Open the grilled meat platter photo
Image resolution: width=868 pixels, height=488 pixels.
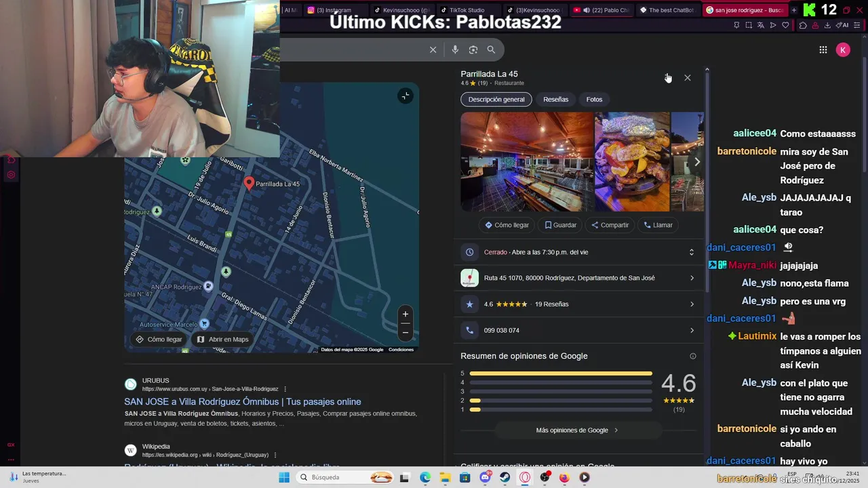632,161
